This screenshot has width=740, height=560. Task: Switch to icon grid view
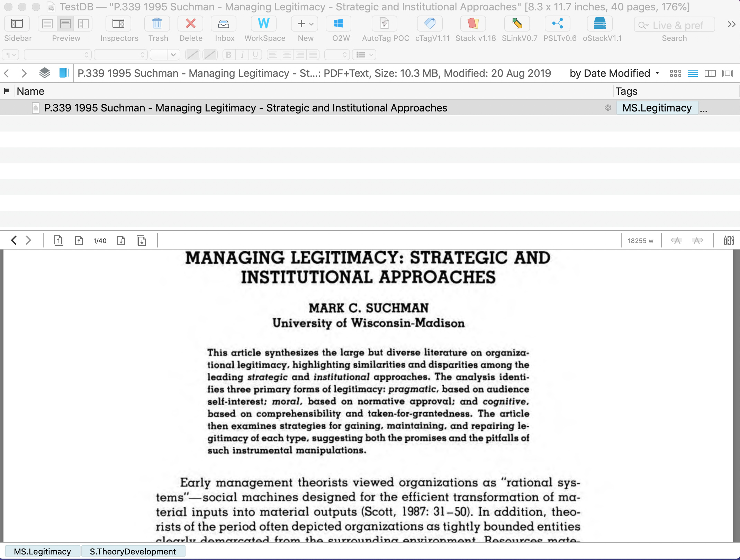675,73
